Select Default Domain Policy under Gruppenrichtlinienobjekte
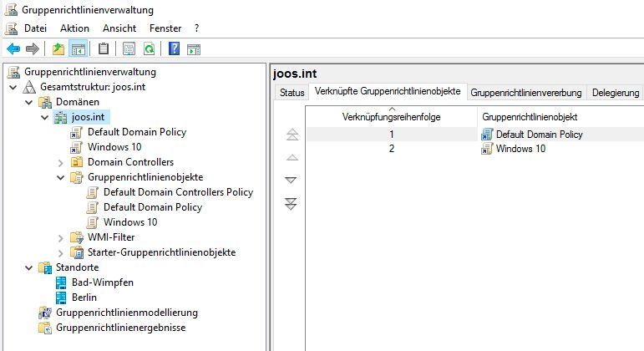 click(x=153, y=207)
